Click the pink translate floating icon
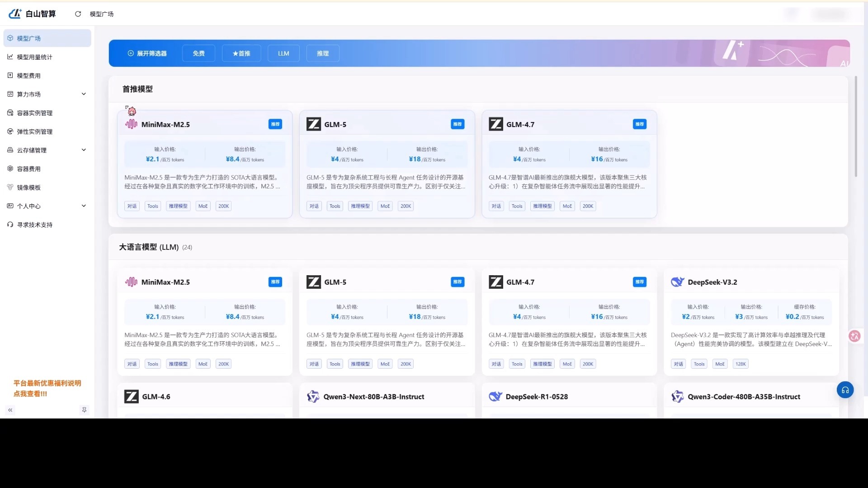Screen dimensions: 868x488 (x=854, y=336)
